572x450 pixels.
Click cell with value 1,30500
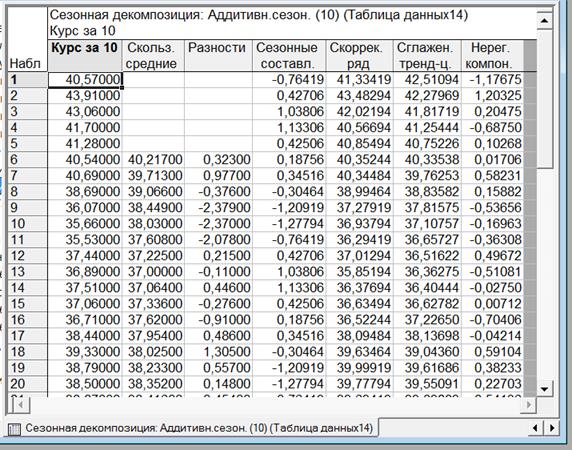218,352
